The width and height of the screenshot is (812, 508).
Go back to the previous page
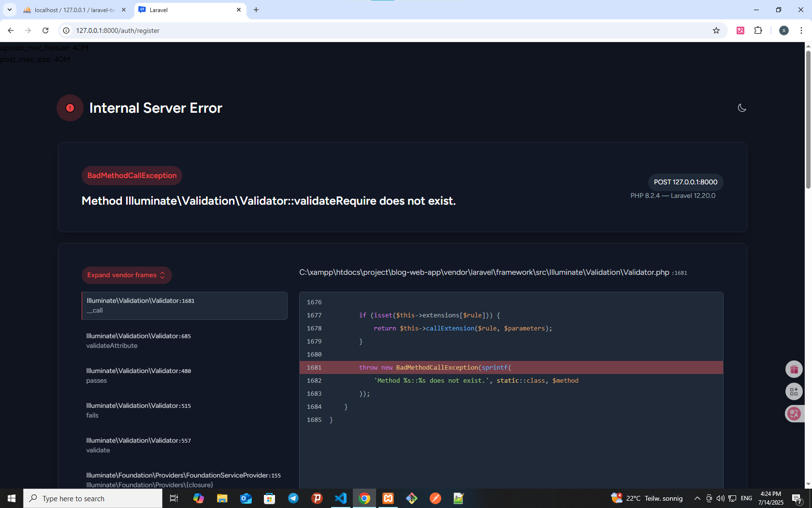(11, 30)
